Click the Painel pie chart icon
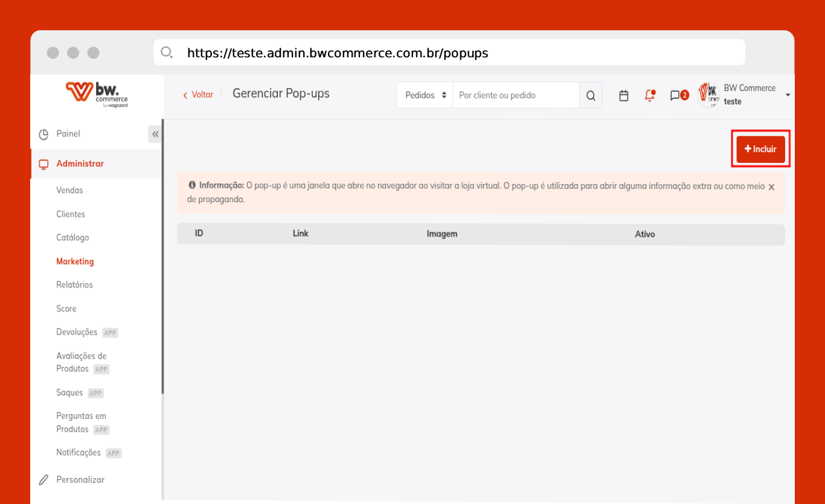This screenshot has height=504, width=825. click(x=43, y=134)
